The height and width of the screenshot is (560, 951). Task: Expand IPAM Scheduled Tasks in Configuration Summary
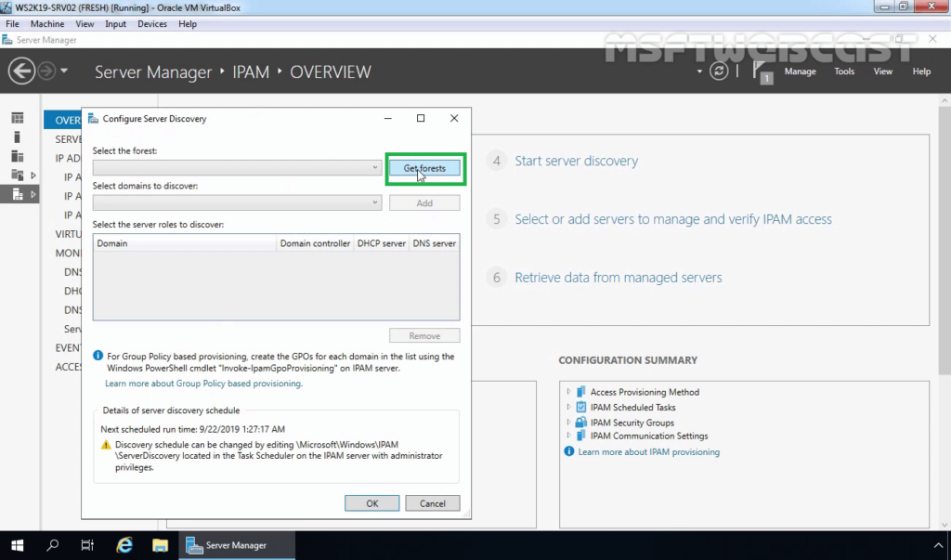(568, 407)
